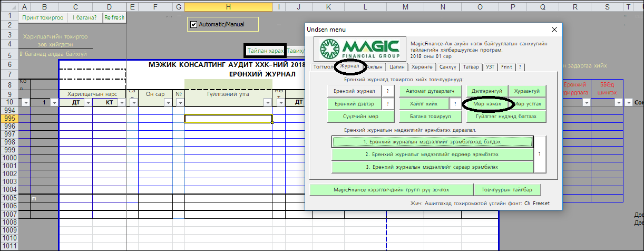The image size is (644, 251).
Task: Click the Refresh button on the sheet
Action: 114,17
